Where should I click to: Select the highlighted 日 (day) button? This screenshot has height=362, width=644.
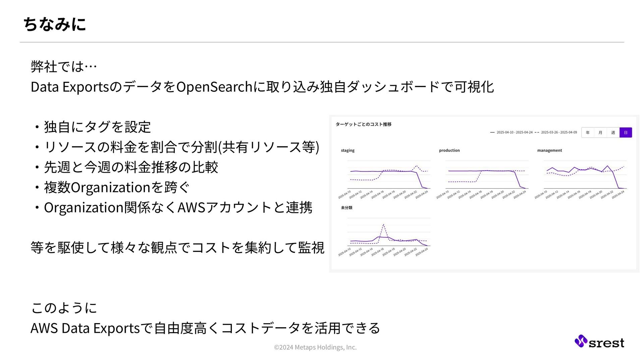(626, 133)
